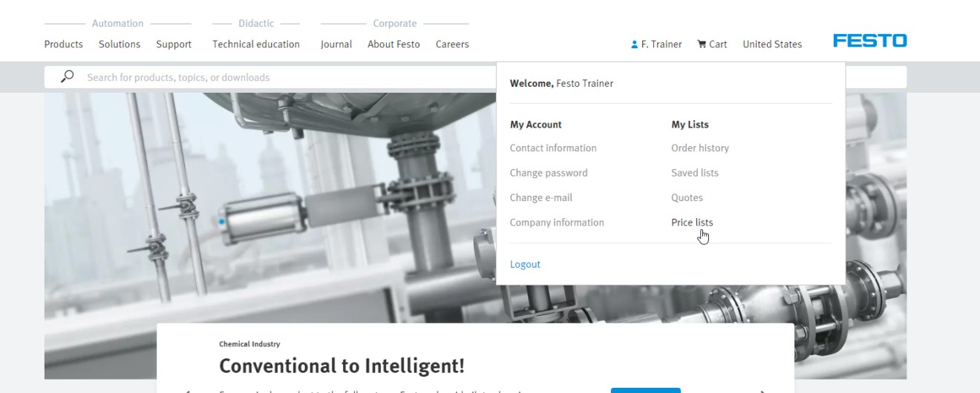Open Order history

[x=700, y=148]
